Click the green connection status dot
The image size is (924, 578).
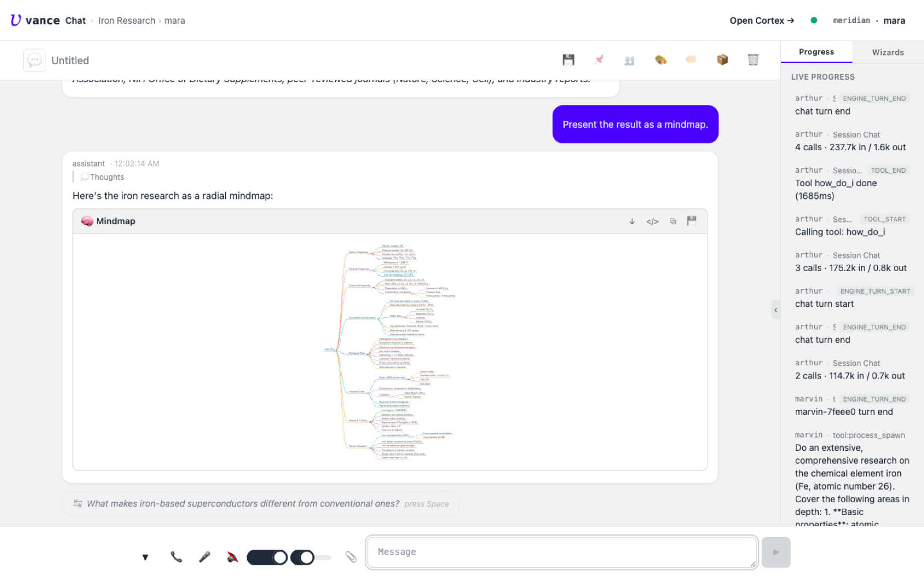(x=814, y=20)
